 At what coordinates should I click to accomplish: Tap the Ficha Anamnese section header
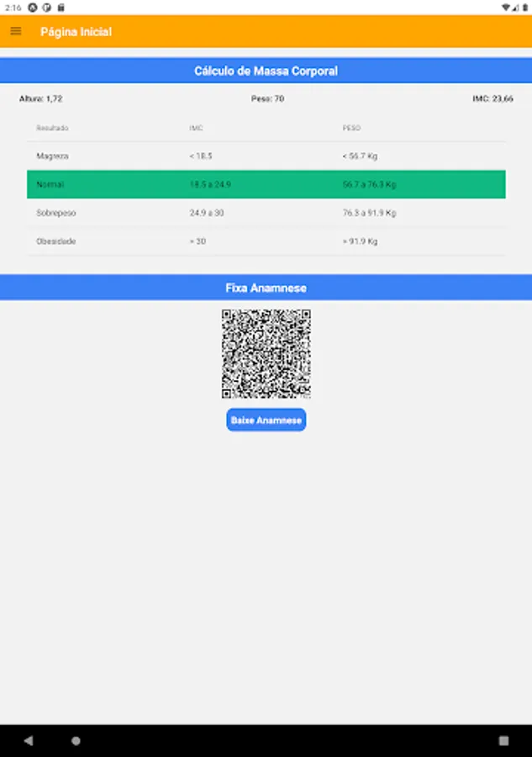point(266,288)
